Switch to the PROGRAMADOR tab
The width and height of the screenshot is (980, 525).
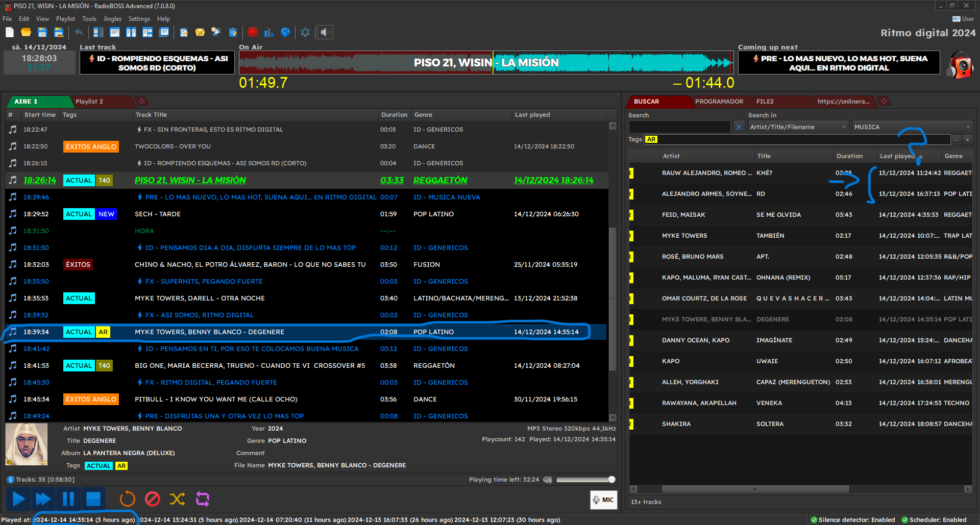719,102
